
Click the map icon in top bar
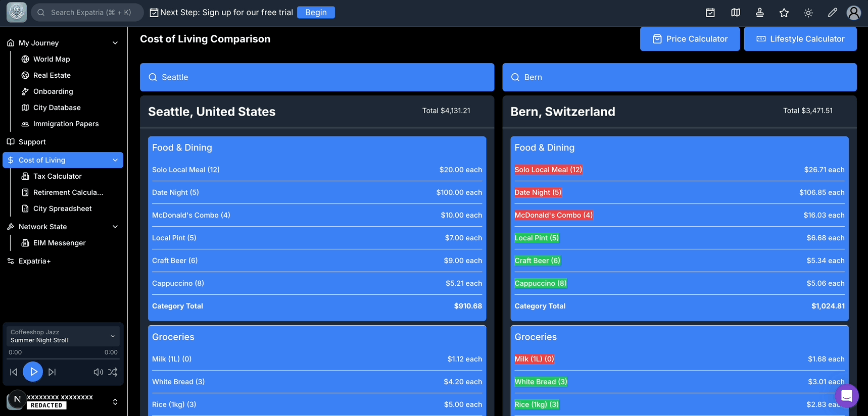pos(736,13)
